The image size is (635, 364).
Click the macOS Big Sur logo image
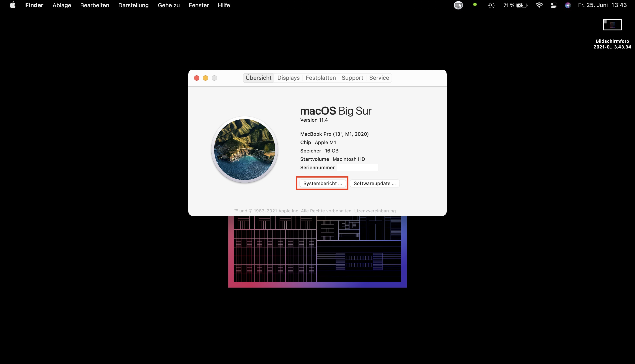(x=245, y=149)
